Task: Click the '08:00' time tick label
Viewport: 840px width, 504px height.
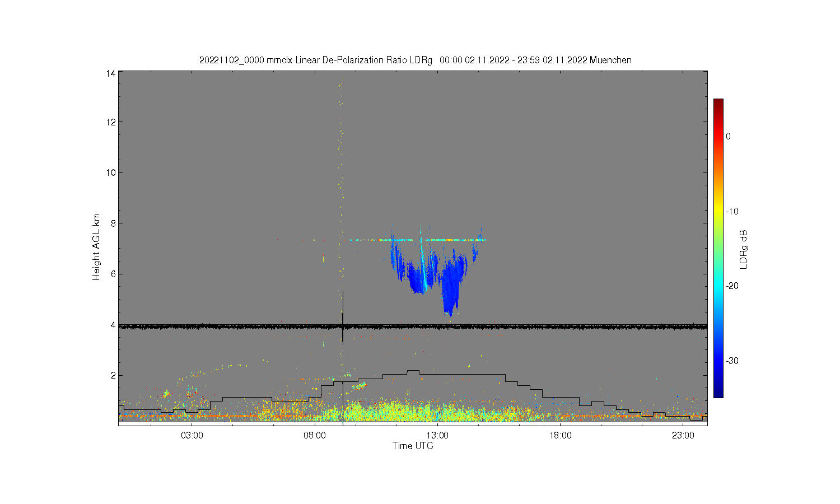Action: (x=315, y=435)
